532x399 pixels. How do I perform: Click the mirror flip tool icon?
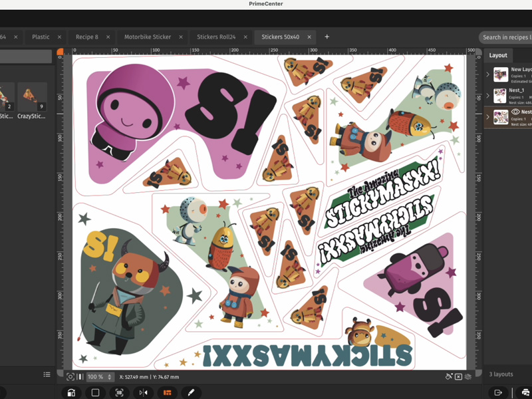point(143,392)
